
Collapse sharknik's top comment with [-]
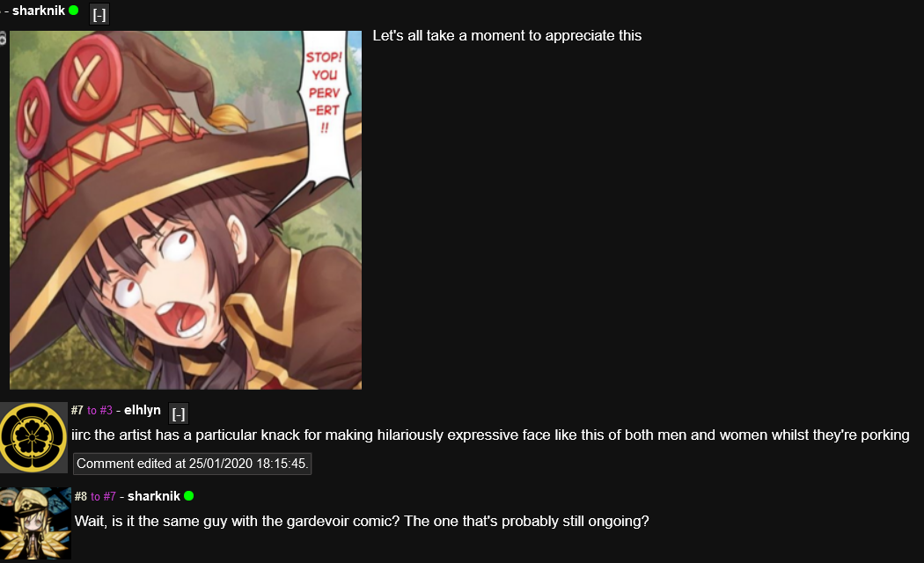(99, 13)
